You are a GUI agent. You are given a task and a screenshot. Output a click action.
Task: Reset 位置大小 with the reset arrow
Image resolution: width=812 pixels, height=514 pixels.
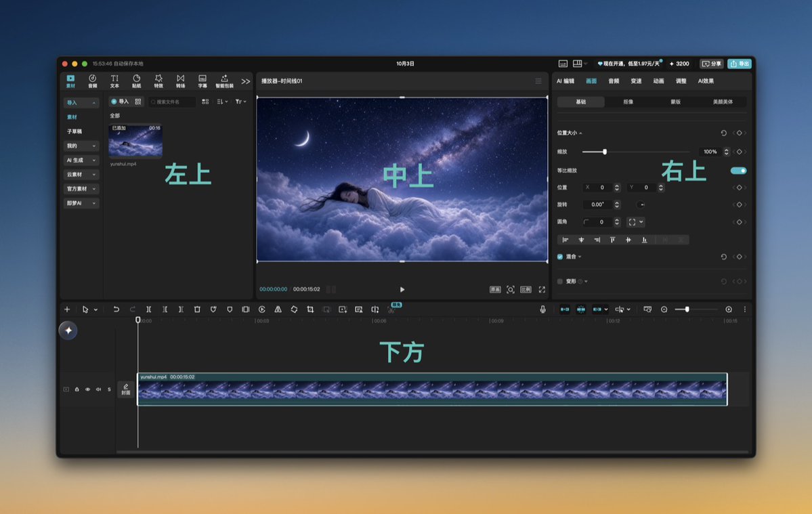tap(723, 133)
